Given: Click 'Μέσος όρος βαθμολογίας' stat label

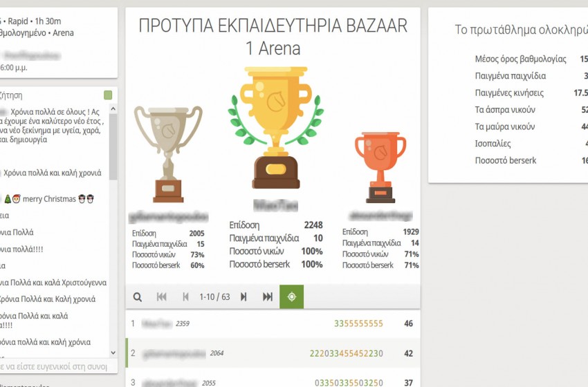Looking at the screenshot, I should [x=520, y=59].
